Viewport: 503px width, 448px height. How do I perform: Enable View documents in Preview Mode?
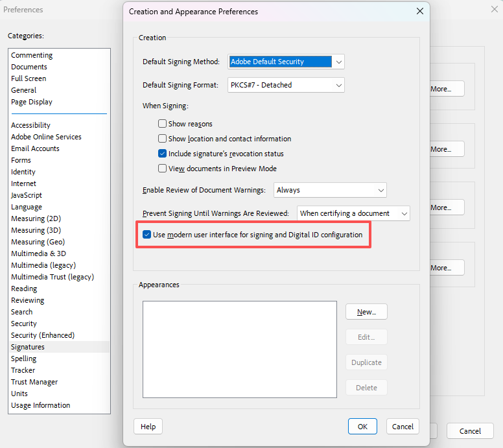pyautogui.click(x=163, y=169)
